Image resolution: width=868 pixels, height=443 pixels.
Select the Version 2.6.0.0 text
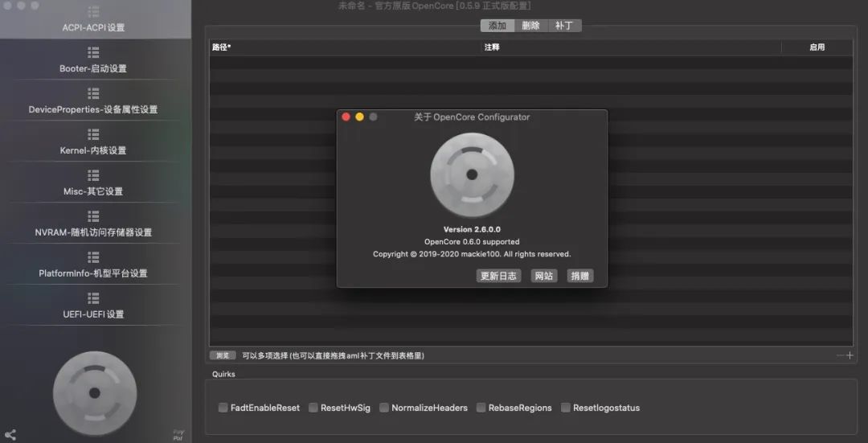coord(473,229)
